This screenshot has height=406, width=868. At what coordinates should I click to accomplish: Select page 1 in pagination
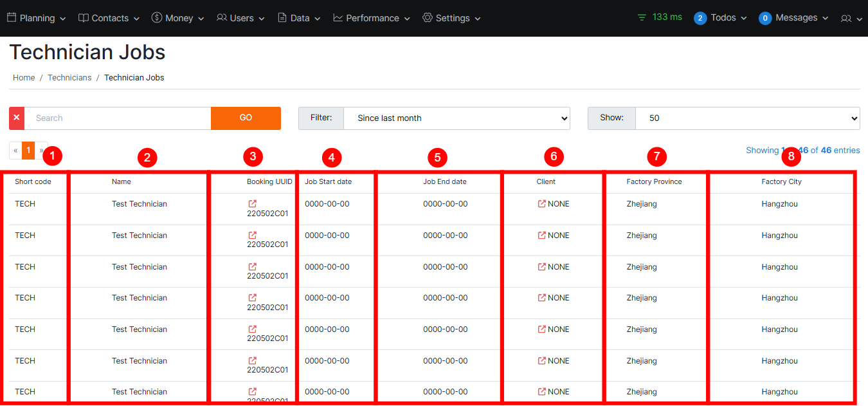[28, 150]
